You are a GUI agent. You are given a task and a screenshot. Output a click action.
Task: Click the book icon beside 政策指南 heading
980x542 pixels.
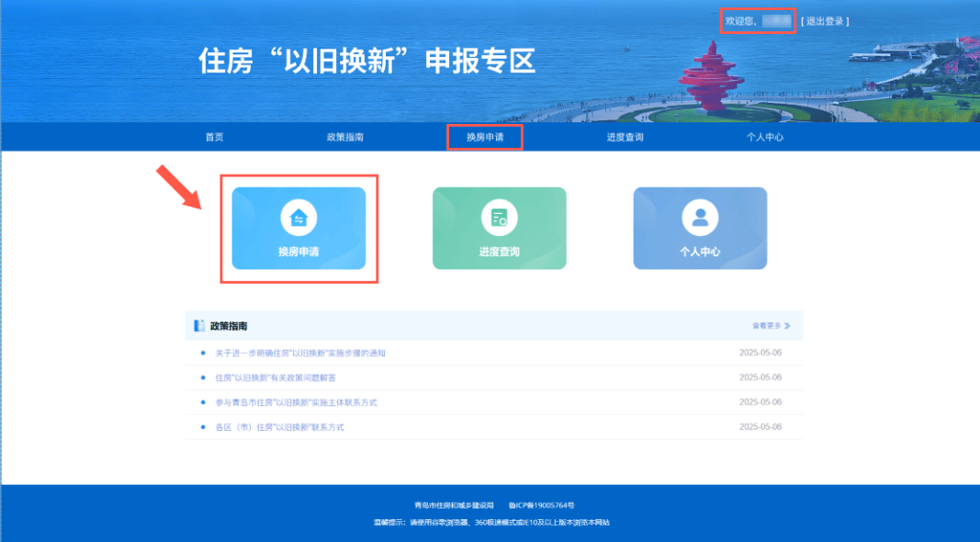[198, 326]
